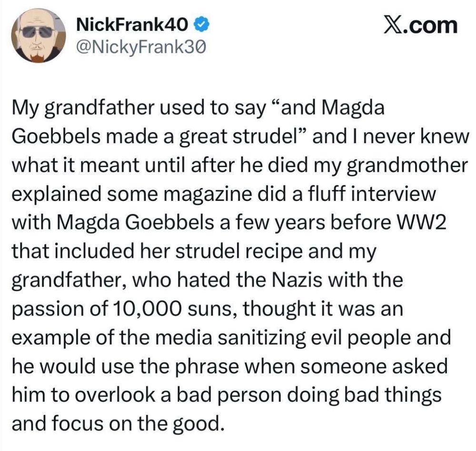Viewport: 476px width, 451px height.
Task: Select the quoted phrase "and Magda"
Action: 328,109
